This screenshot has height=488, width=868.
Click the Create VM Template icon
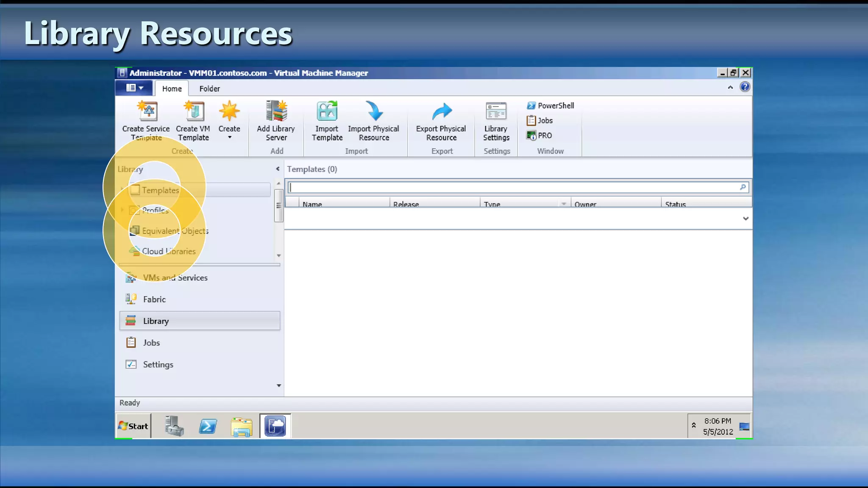(194, 111)
